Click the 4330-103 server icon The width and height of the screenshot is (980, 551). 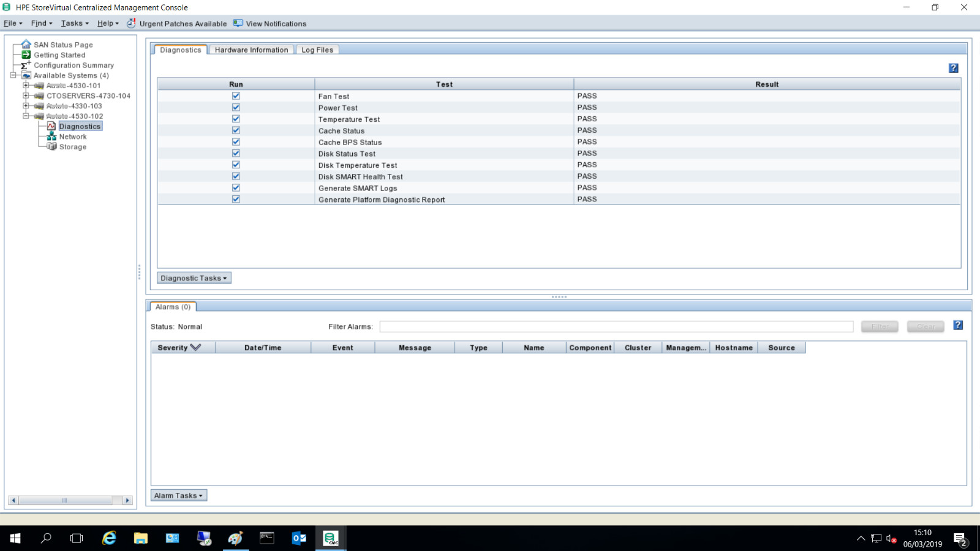[39, 106]
